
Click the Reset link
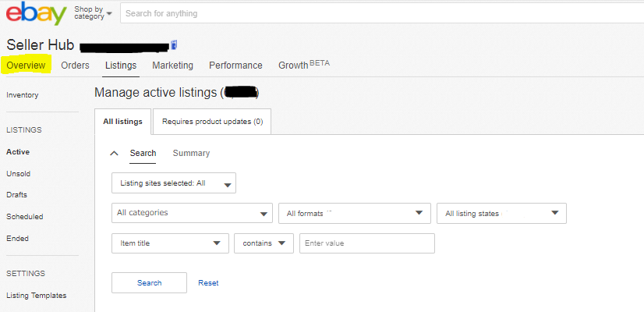tap(208, 283)
